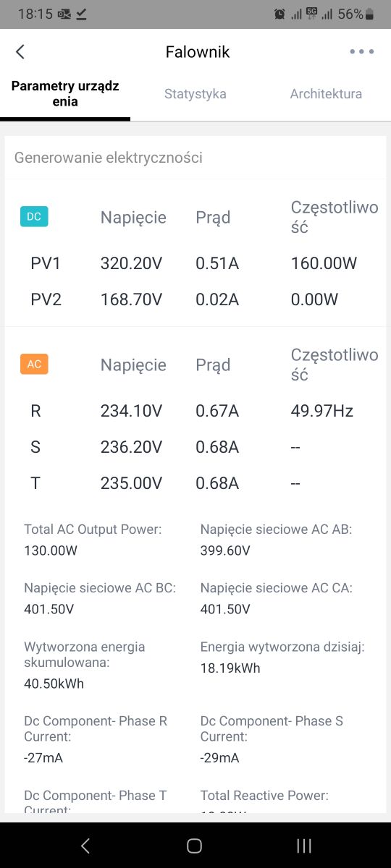Image resolution: width=391 pixels, height=868 pixels.
Task: Tap the orange AC badge icon
Action: point(34,364)
